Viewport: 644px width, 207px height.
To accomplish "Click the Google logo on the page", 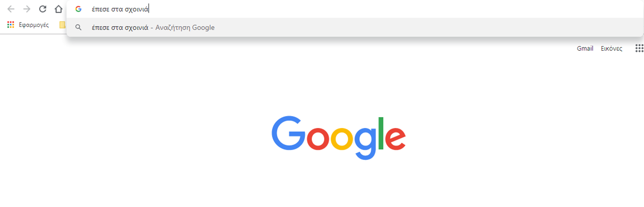I will pos(339,138).
